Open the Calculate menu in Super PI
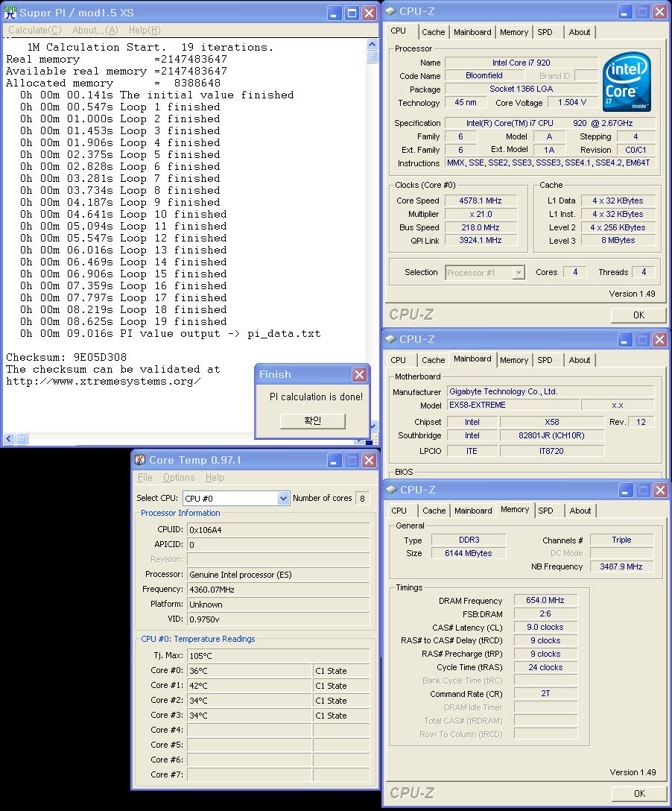672x811 pixels. click(34, 30)
